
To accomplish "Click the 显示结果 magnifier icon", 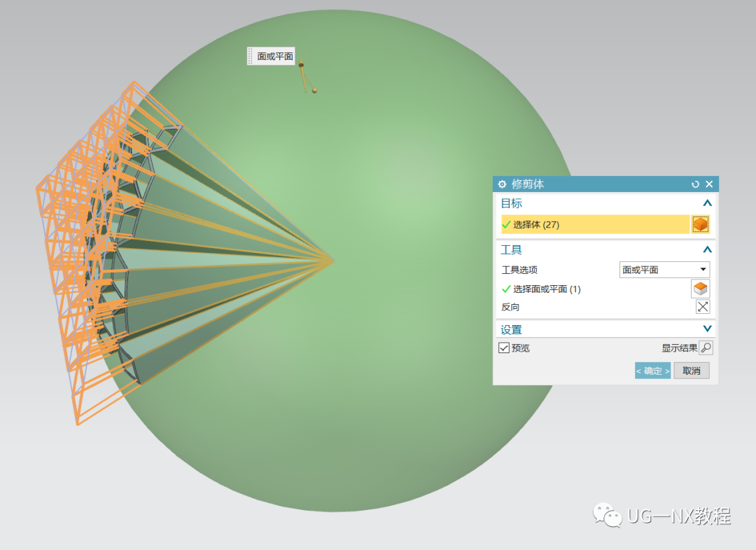I will [706, 348].
